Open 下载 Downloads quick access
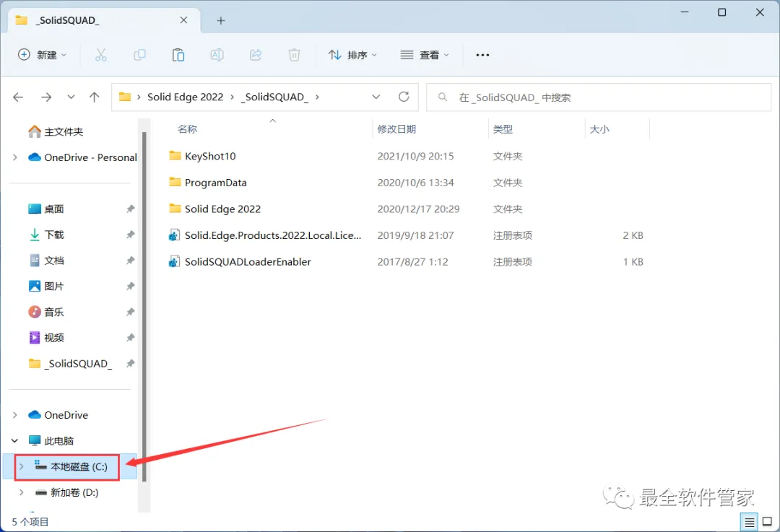Viewport: 780px width, 532px height. point(46,235)
